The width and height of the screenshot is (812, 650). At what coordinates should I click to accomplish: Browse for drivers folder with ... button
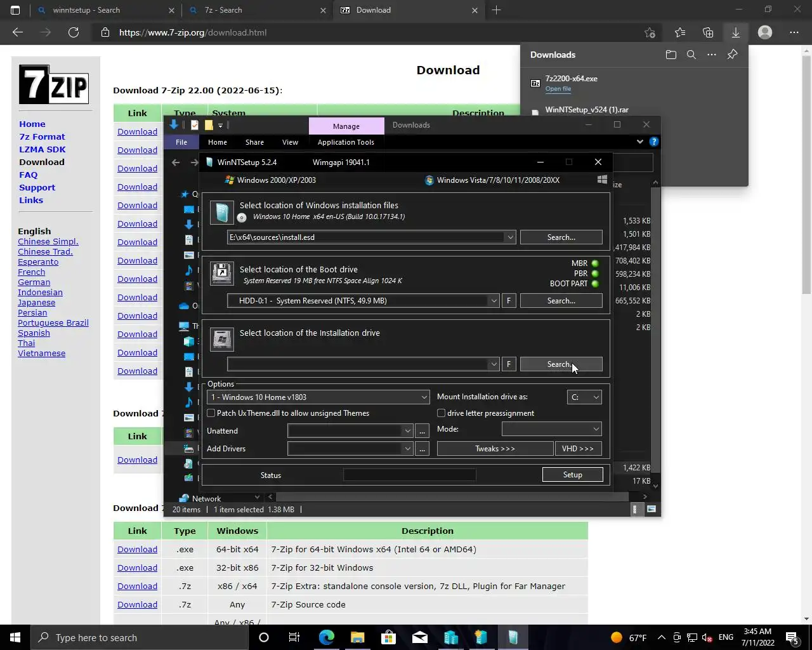(x=422, y=449)
